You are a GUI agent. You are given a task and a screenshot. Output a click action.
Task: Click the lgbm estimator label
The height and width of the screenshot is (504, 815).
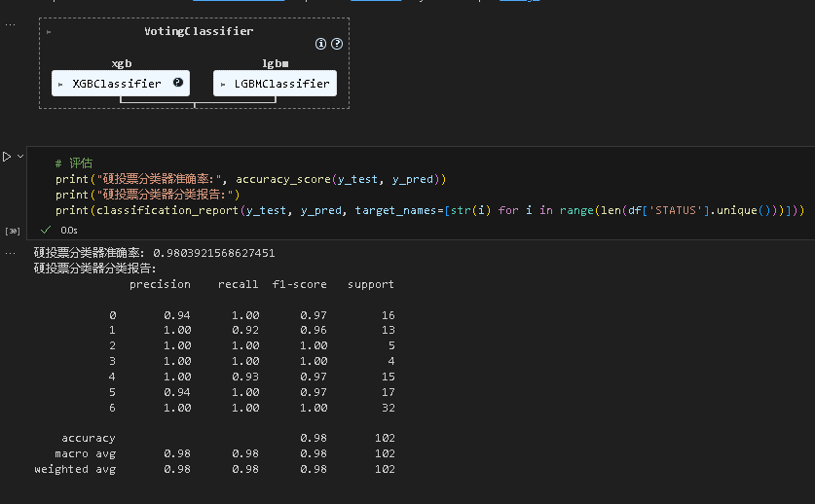coord(275,63)
